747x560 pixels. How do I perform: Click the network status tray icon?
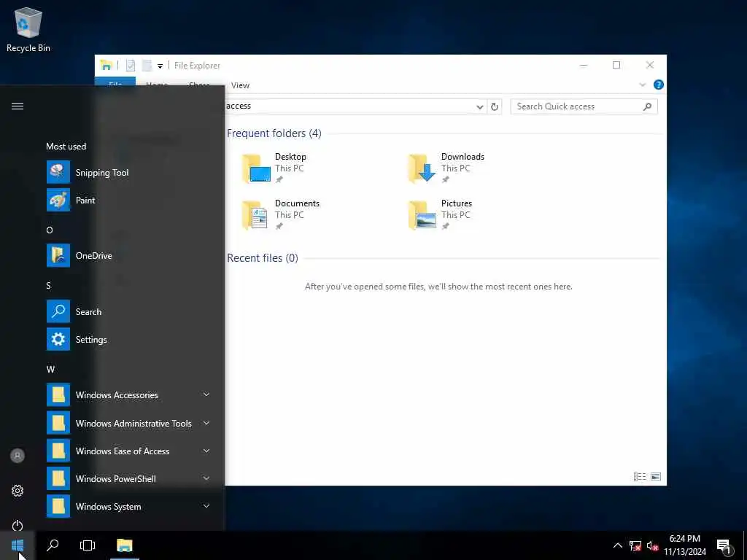tap(635, 546)
